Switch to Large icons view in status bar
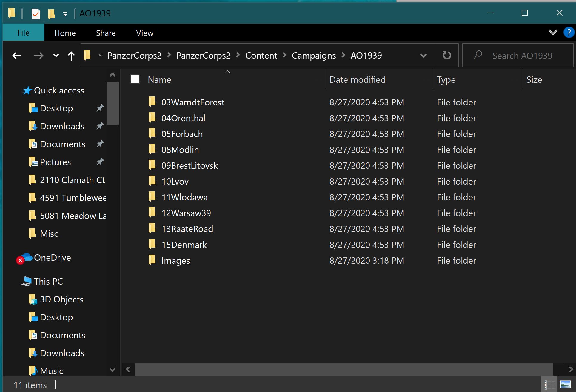This screenshot has height=392, width=576. pyautogui.click(x=566, y=385)
